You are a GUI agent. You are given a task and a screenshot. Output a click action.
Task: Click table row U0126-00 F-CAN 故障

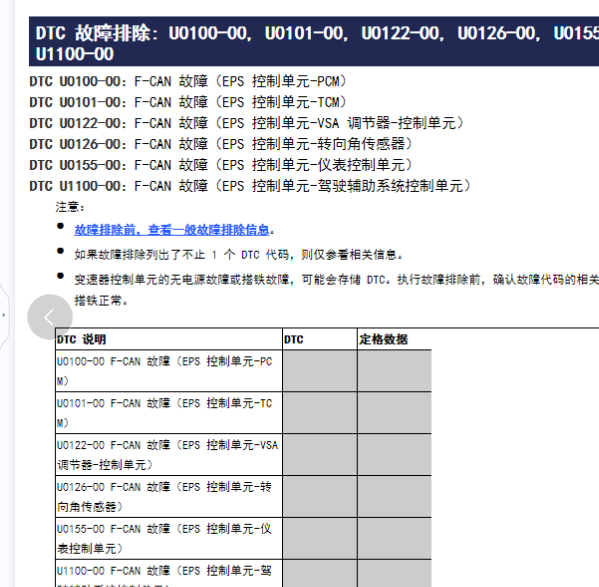point(169,497)
